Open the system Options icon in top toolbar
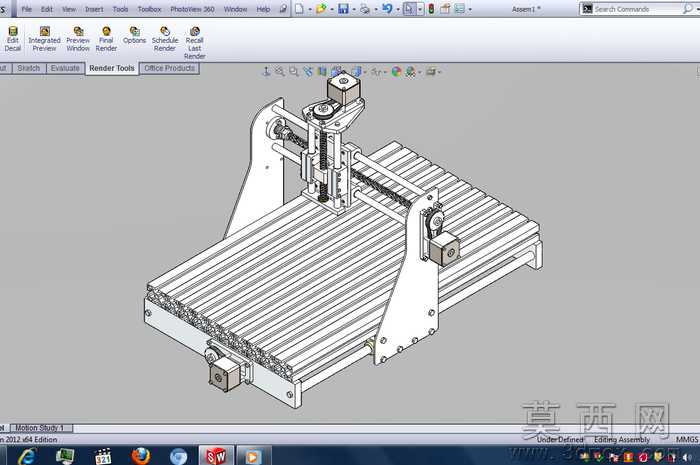The image size is (700, 465). point(459,8)
